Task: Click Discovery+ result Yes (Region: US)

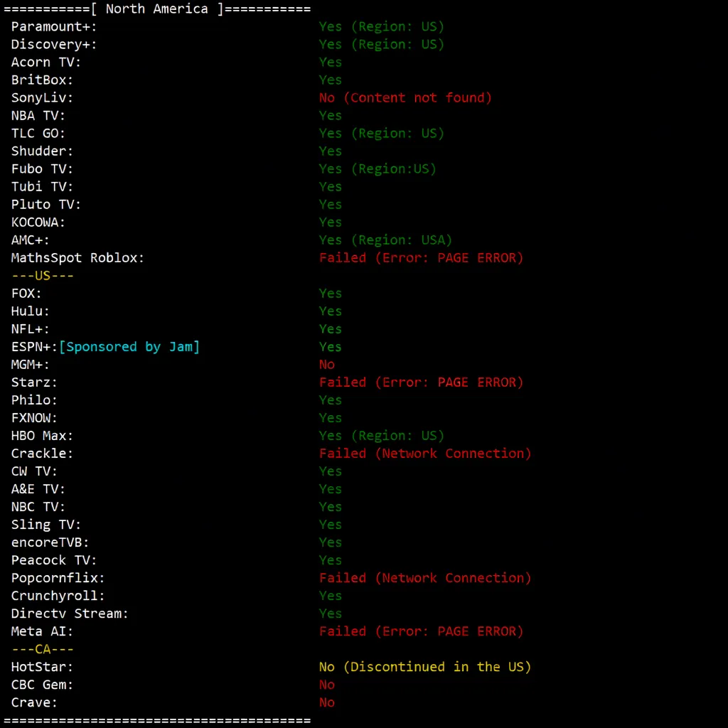Action: click(382, 44)
